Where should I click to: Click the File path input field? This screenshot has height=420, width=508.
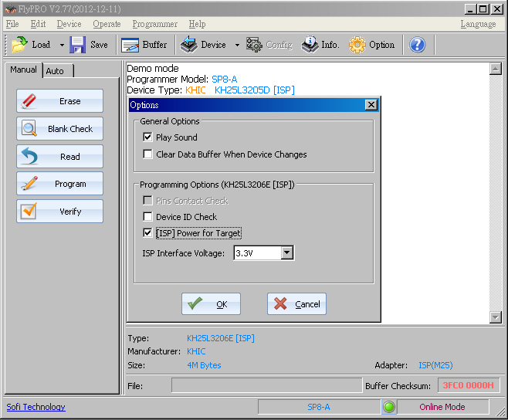[266, 385]
